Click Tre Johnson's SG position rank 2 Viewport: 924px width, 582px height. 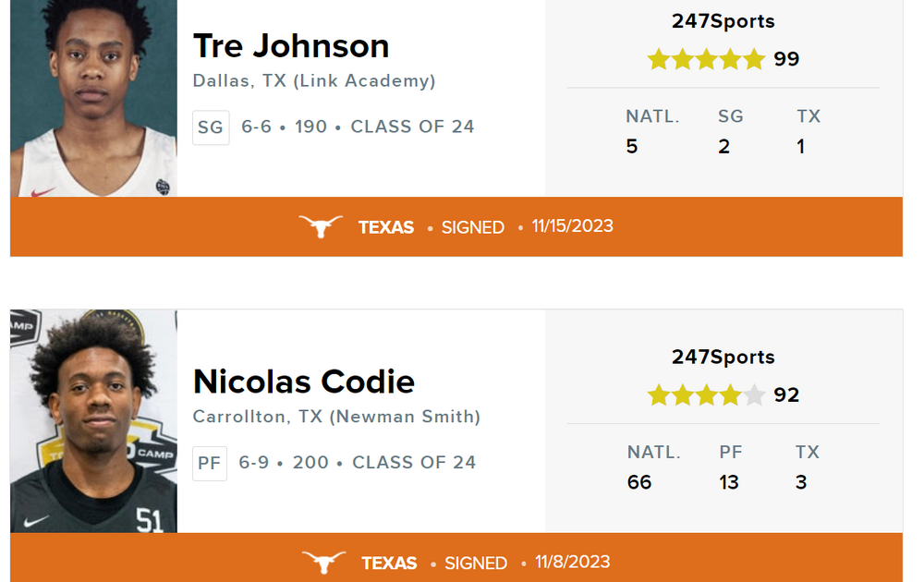click(x=724, y=147)
